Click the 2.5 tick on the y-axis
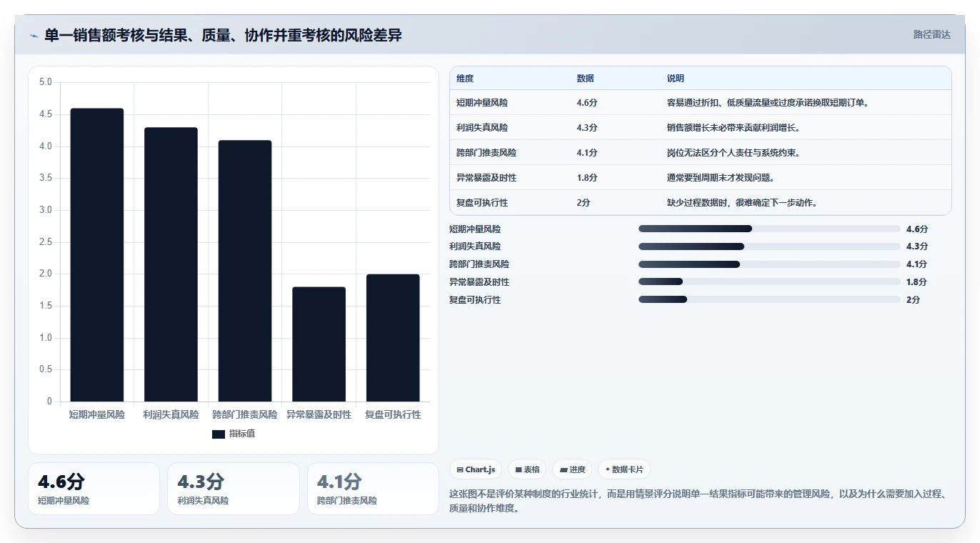 click(46, 242)
